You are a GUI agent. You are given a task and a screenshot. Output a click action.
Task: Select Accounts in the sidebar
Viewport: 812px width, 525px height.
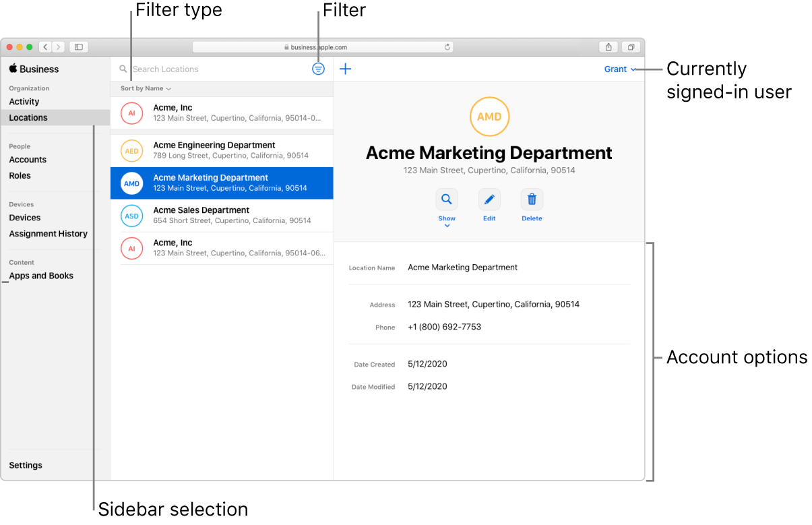click(28, 160)
